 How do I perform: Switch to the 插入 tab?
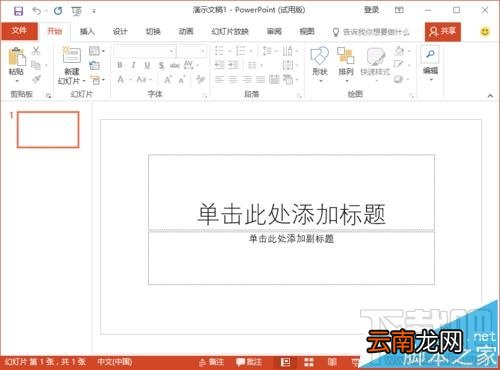(x=87, y=31)
